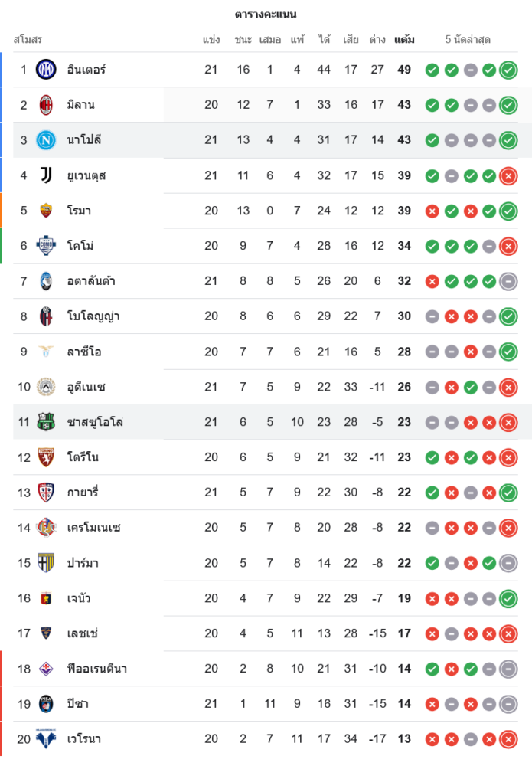Click the Napoli club badge
The image size is (532, 766).
47,140
